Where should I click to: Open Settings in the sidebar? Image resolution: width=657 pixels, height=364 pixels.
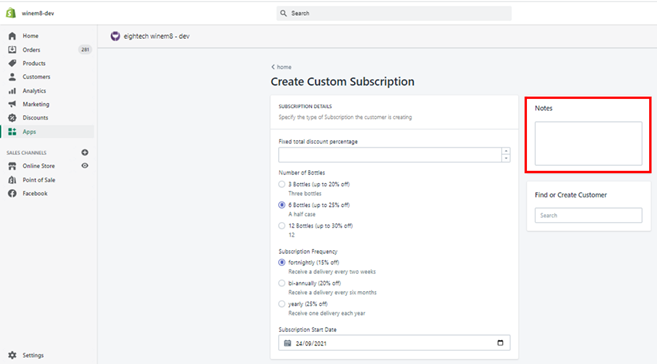tap(33, 355)
